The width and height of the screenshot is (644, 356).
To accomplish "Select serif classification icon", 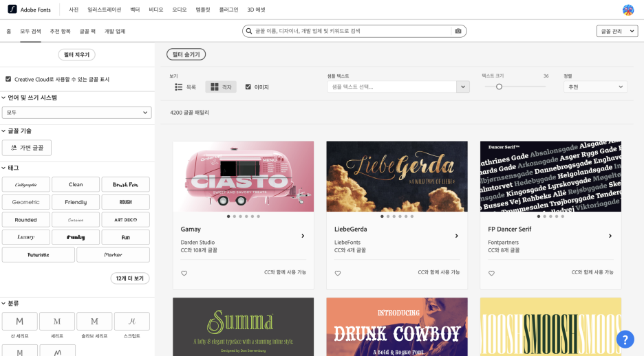I will (x=57, y=322).
